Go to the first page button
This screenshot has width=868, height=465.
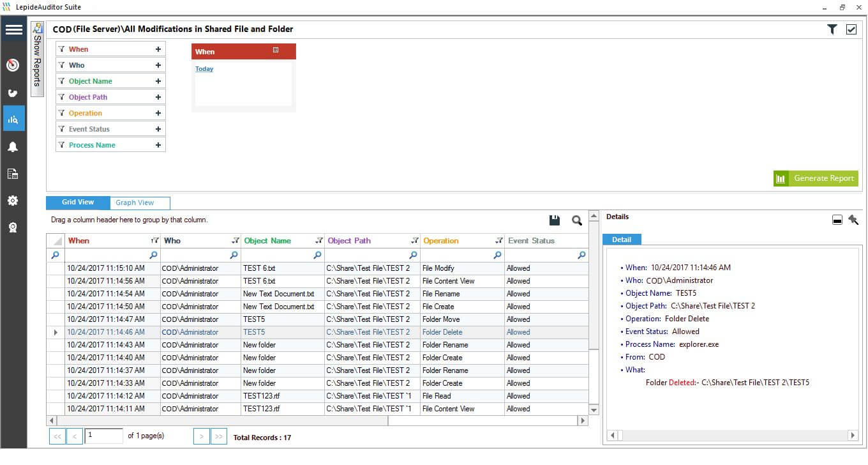(x=57, y=437)
